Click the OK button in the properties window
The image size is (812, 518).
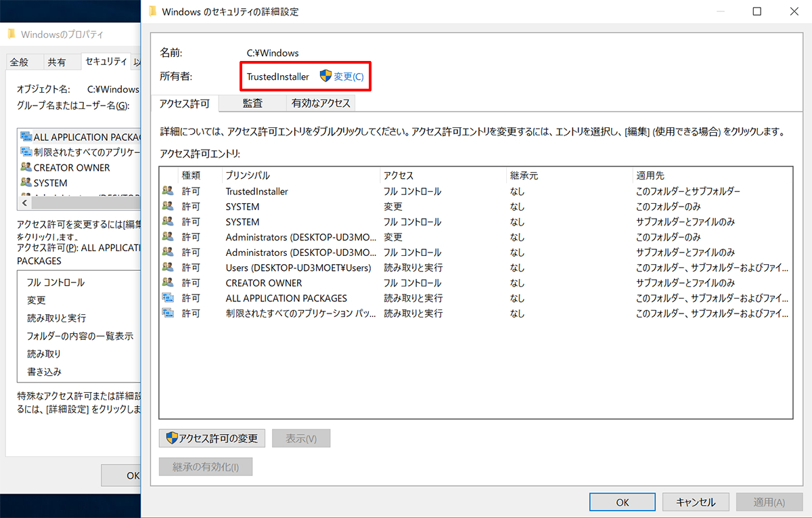122,475
